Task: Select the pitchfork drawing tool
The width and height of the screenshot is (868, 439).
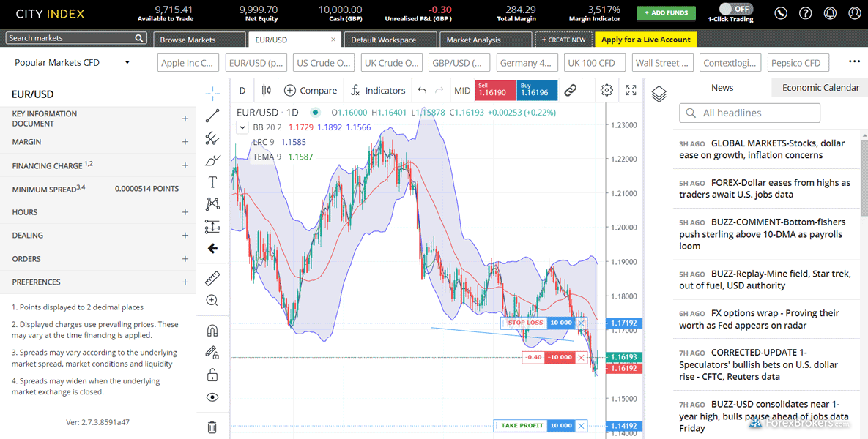Action: [212, 138]
